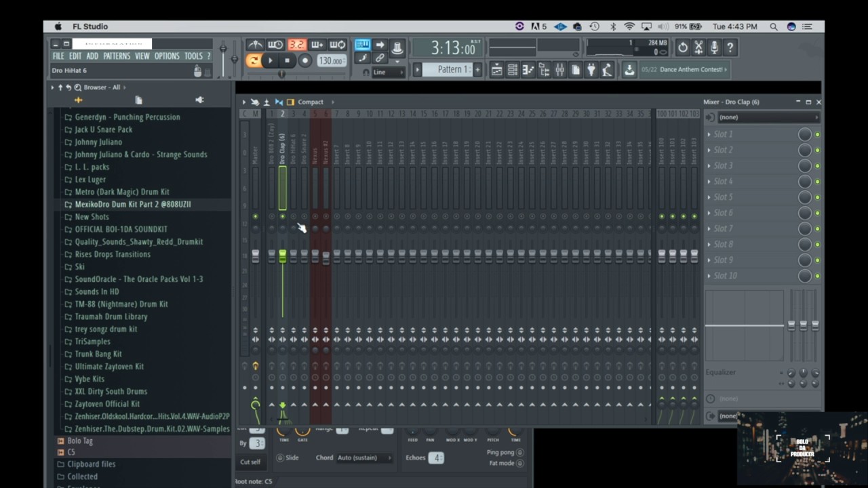This screenshot has width=868, height=488.
Task: Click the microphone one-click recording icon
Action: [714, 47]
